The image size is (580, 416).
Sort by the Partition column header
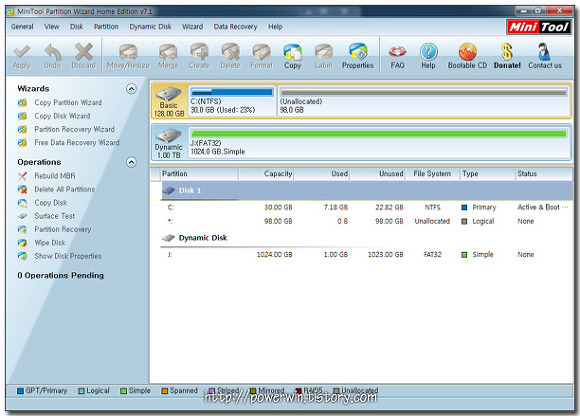tap(199, 174)
